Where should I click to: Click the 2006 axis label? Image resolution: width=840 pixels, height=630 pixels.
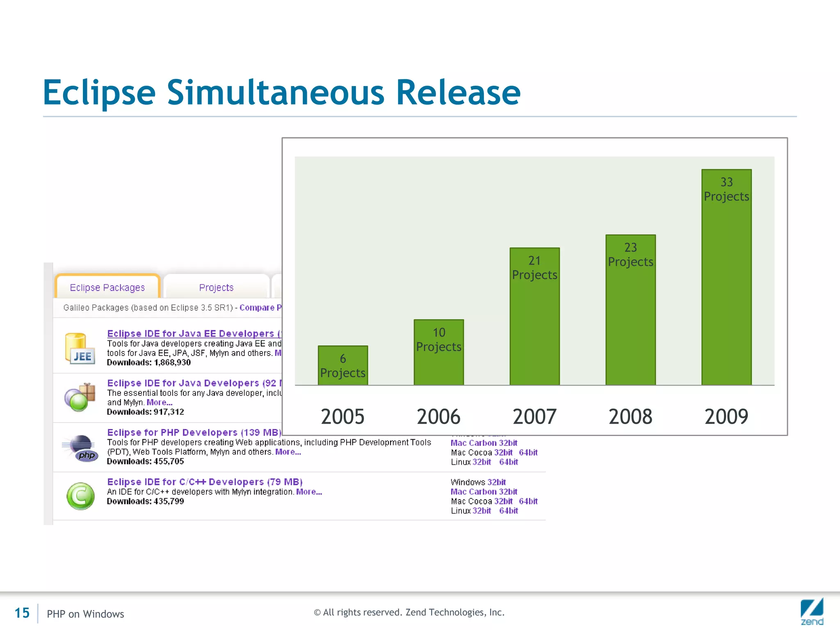click(x=439, y=417)
